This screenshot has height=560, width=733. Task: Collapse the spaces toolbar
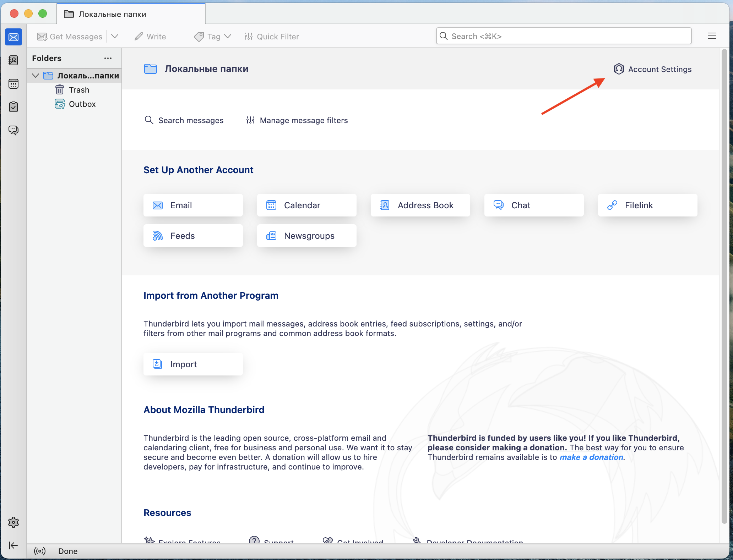pyautogui.click(x=13, y=545)
